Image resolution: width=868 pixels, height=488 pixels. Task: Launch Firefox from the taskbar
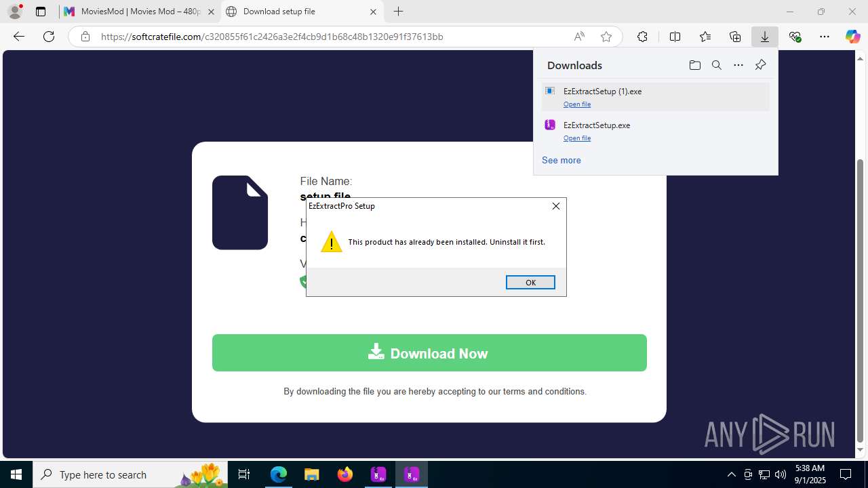tap(345, 474)
